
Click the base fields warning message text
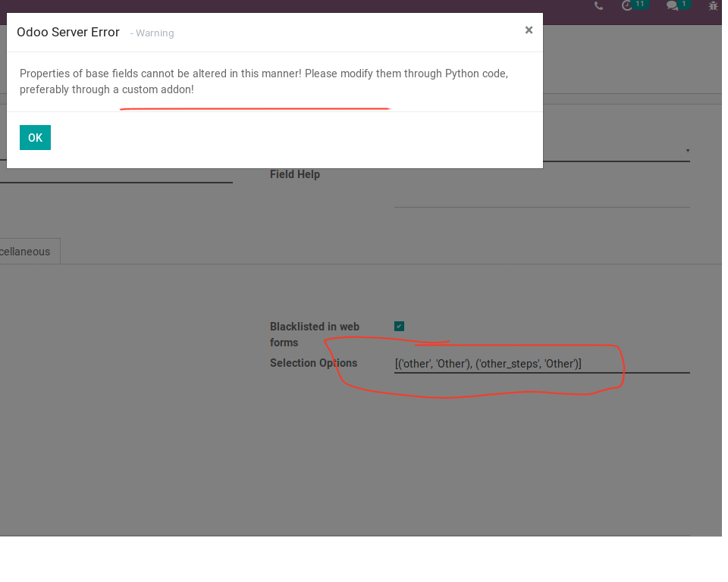[x=263, y=81]
